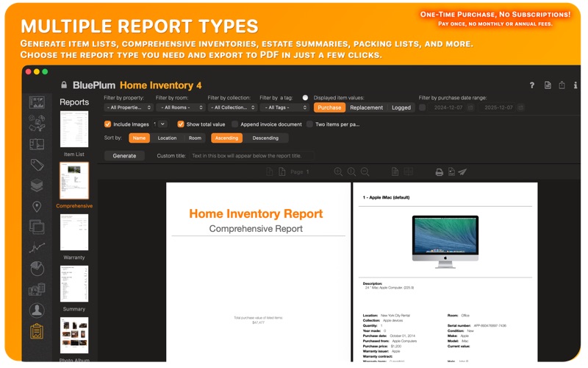Click the 2024-12-07 start date field
This screenshot has width=588, height=368.
pyautogui.click(x=448, y=107)
